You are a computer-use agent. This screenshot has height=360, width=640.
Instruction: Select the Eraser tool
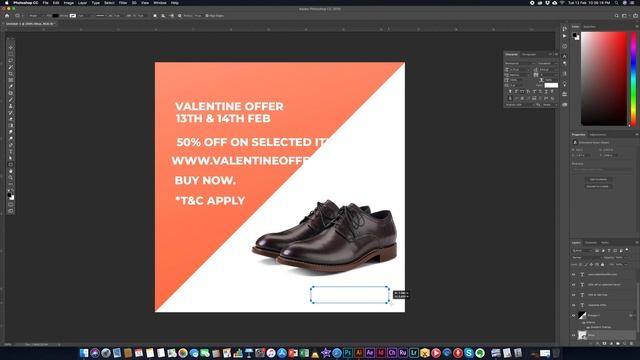[x=11, y=119]
